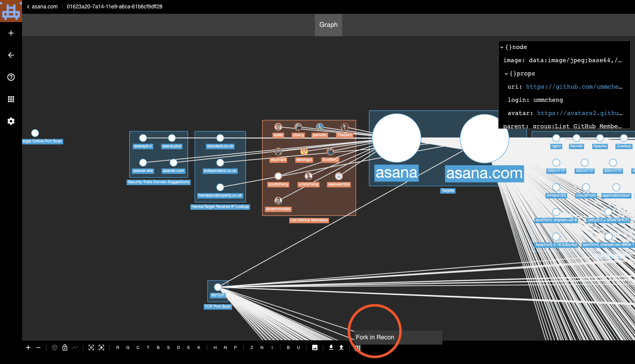Click the P toolbar letter
The width and height of the screenshot is (635, 364).
pyautogui.click(x=235, y=348)
